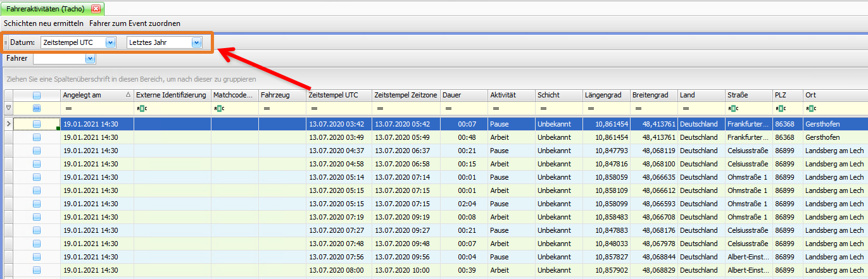Image resolution: width=868 pixels, height=279 pixels.
Task: Toggle the select-all checkbox in the header row
Action: (37, 95)
